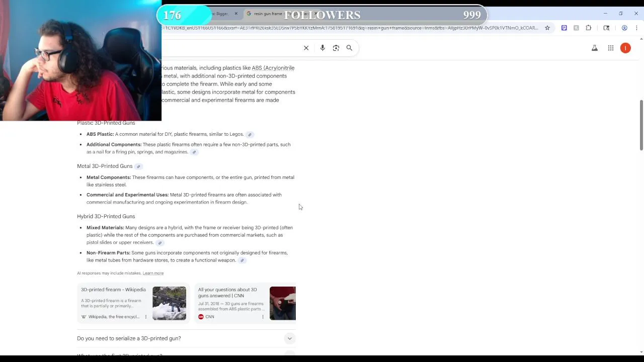The width and height of the screenshot is (644, 362).
Task: Run search with magnifying glass icon
Action: pos(349,48)
